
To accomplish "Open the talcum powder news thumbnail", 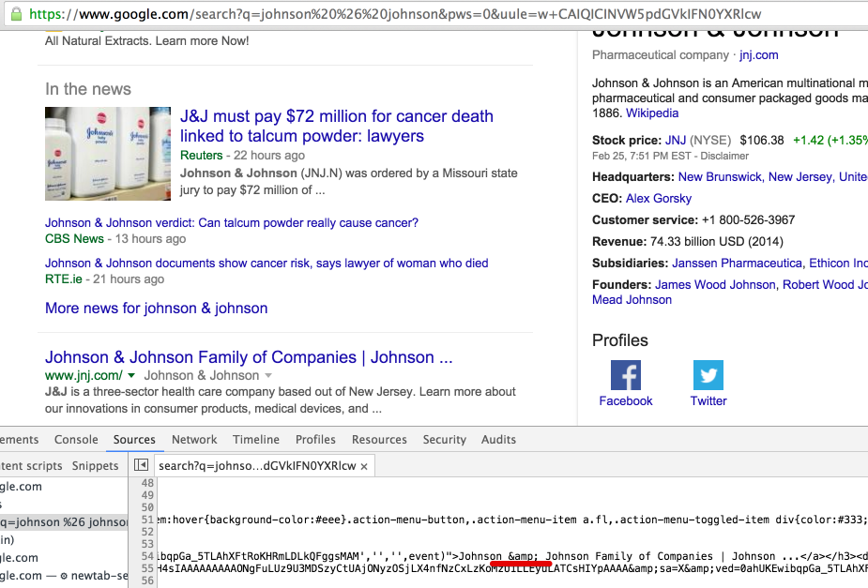I will pos(108,154).
